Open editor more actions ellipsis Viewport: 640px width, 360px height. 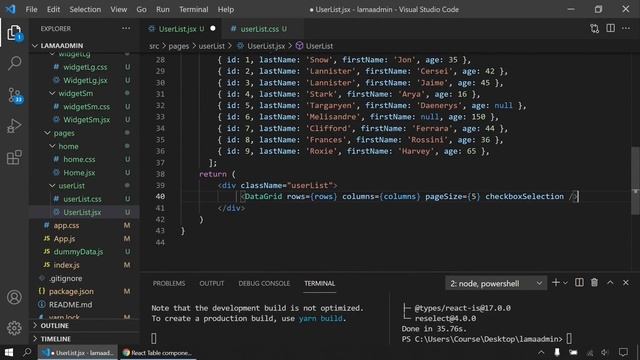(626, 29)
